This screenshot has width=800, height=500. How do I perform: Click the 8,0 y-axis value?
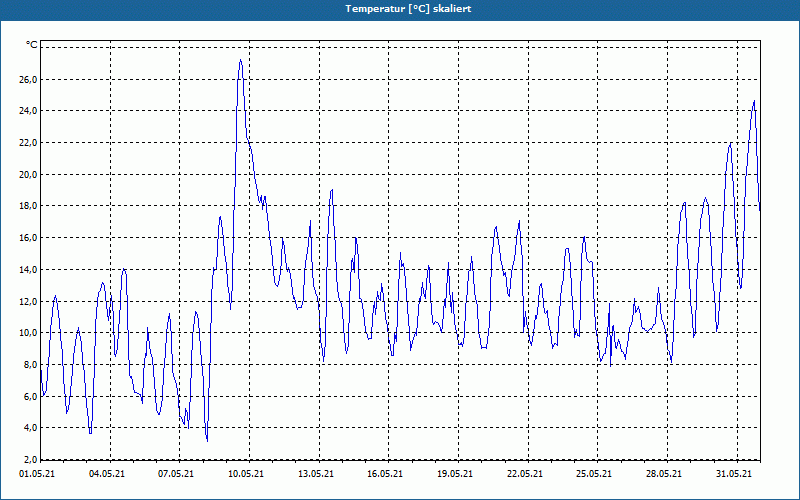(30, 365)
